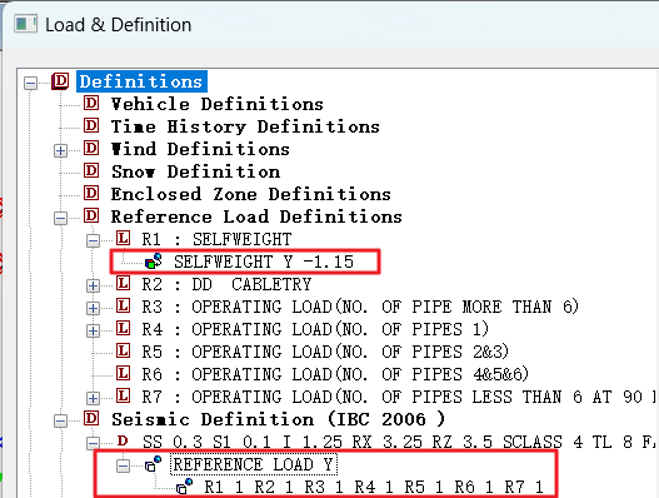Select Seismic Definition (IBC 2006) entry
Screen dimensions: 659x498
click(x=278, y=419)
